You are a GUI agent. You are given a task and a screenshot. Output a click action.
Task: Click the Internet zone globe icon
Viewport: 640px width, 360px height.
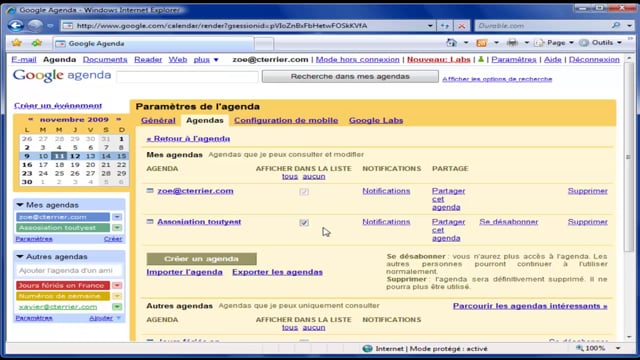367,349
